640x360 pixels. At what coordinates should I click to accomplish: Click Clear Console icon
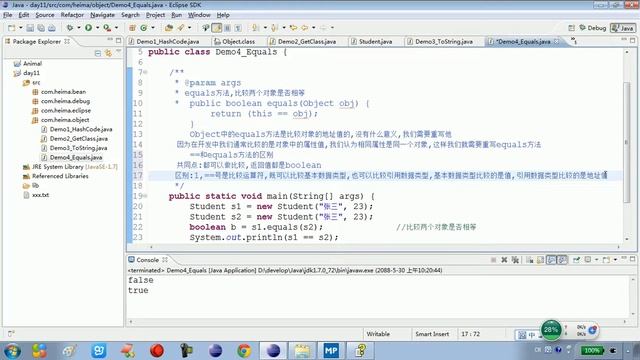[x=529, y=260]
